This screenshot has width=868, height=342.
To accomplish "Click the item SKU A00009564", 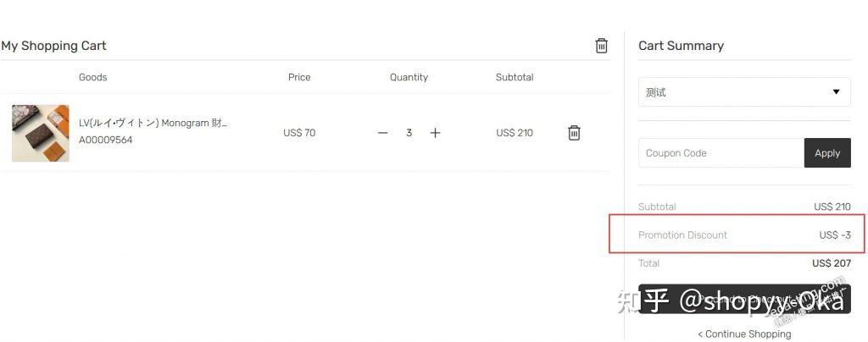I will pyautogui.click(x=105, y=141).
